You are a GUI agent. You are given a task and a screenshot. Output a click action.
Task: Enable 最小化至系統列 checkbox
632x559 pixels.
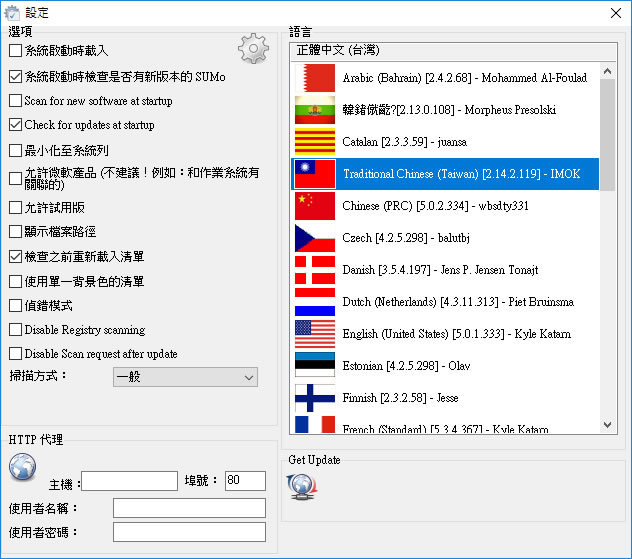coord(15,150)
